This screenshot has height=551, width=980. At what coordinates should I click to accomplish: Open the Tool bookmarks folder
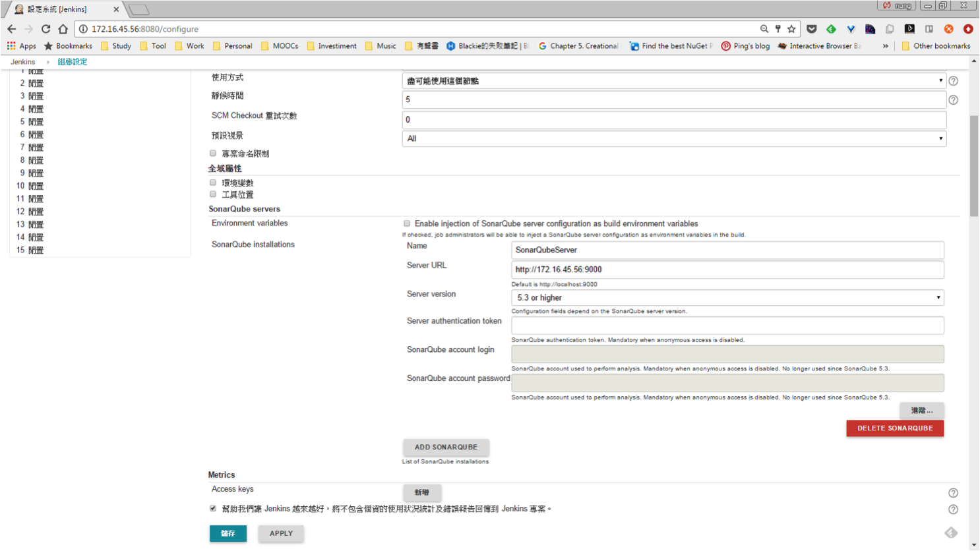[x=153, y=46]
